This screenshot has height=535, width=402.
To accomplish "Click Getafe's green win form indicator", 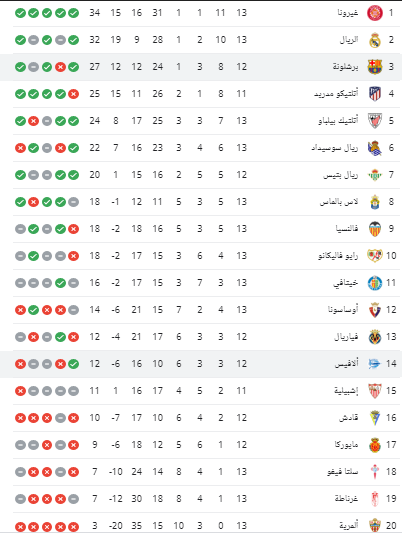I will [x=60, y=283].
